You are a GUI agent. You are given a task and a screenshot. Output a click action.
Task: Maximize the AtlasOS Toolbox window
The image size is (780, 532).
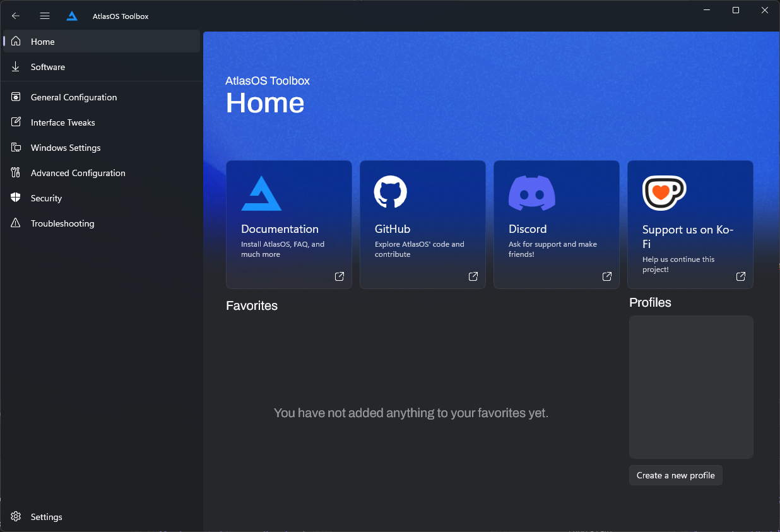pos(736,10)
